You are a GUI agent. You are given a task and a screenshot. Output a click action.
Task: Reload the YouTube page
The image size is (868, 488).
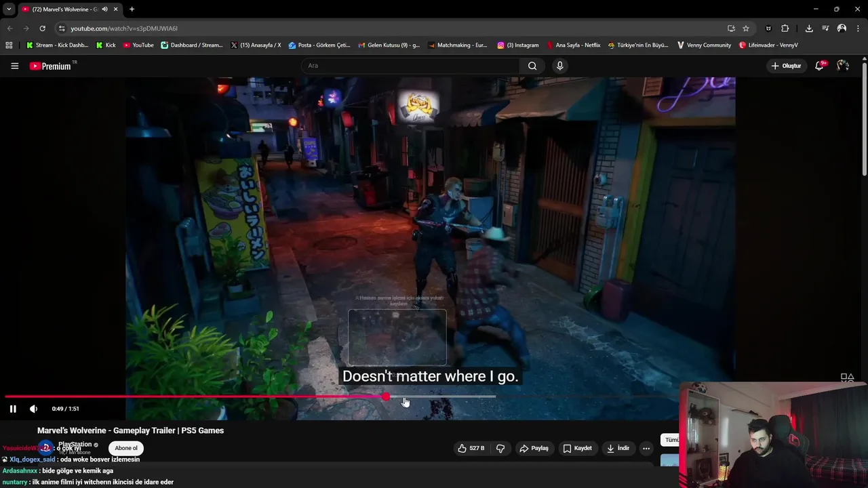click(42, 28)
